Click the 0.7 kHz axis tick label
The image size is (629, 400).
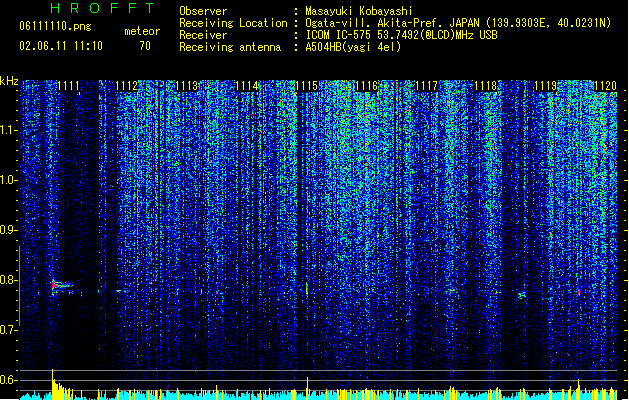coord(8,330)
